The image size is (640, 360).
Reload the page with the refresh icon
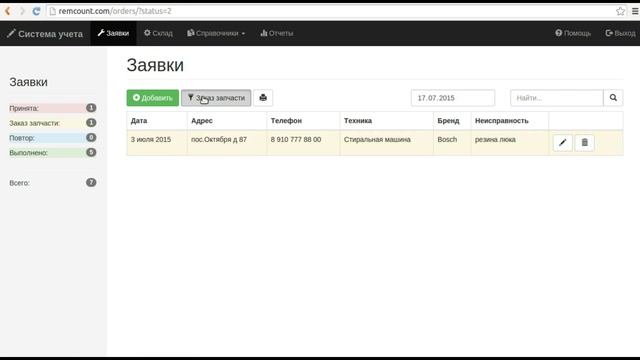pyautogui.click(x=36, y=11)
